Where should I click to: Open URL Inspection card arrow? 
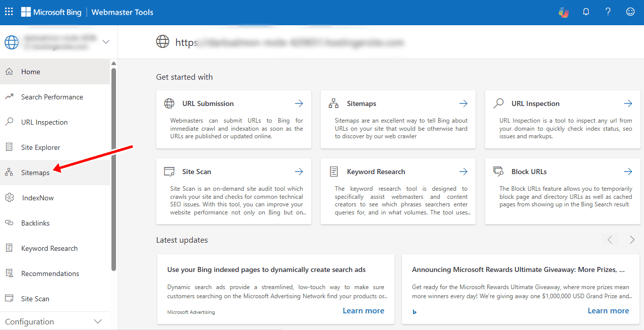(628, 103)
